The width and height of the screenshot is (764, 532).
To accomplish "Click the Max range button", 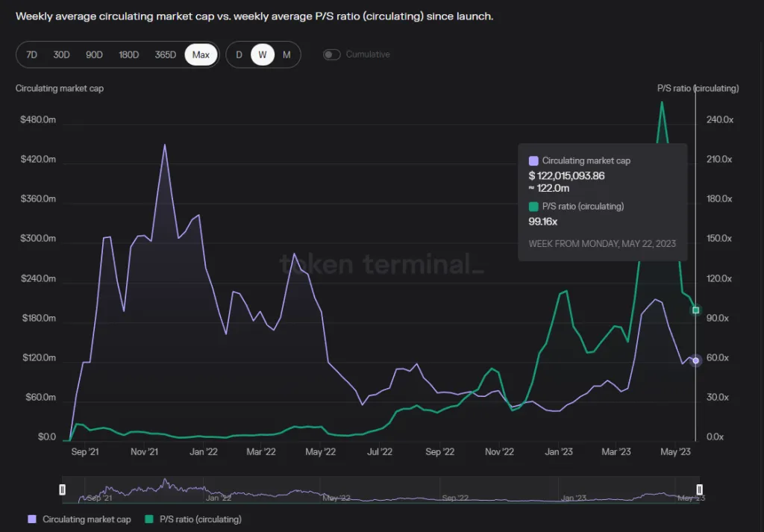I will point(200,54).
